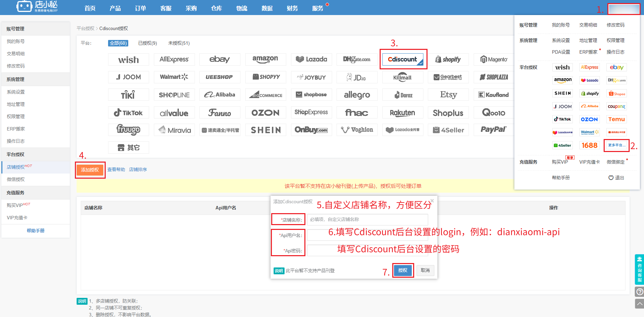Click the 1688 logo in the dropdown panel
644x317 pixels.
click(x=590, y=145)
